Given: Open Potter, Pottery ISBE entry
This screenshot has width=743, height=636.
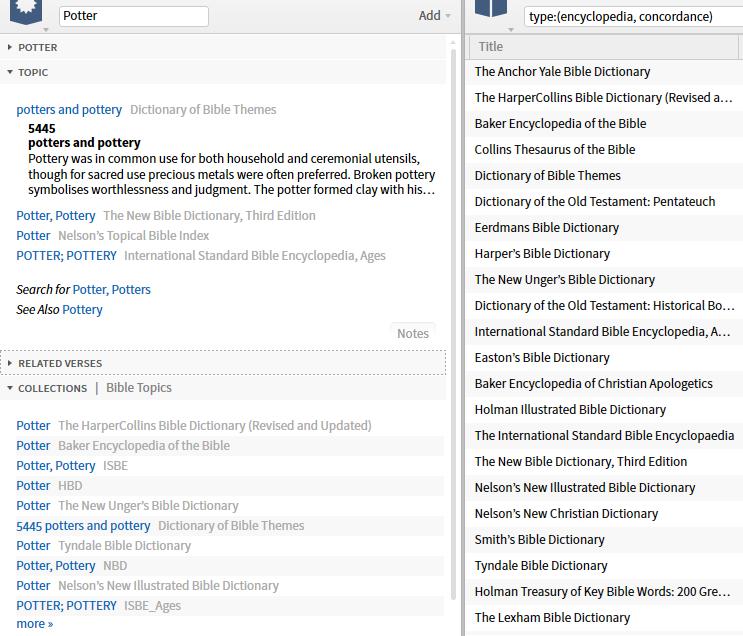Looking at the screenshot, I should click(x=56, y=466).
